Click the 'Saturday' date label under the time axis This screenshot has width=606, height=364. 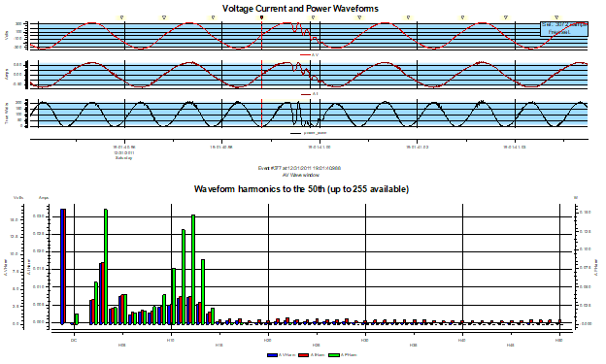[x=123, y=158]
